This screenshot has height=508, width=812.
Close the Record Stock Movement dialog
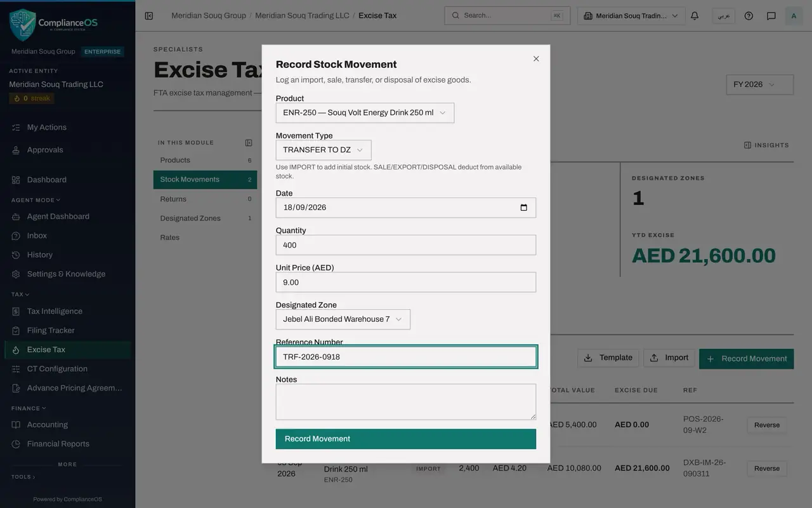(536, 58)
